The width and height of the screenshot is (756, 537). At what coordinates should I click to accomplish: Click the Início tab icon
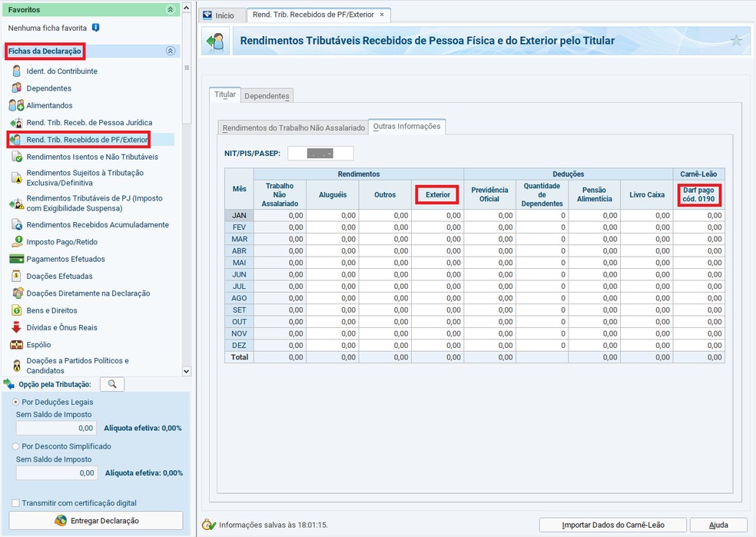207,15
